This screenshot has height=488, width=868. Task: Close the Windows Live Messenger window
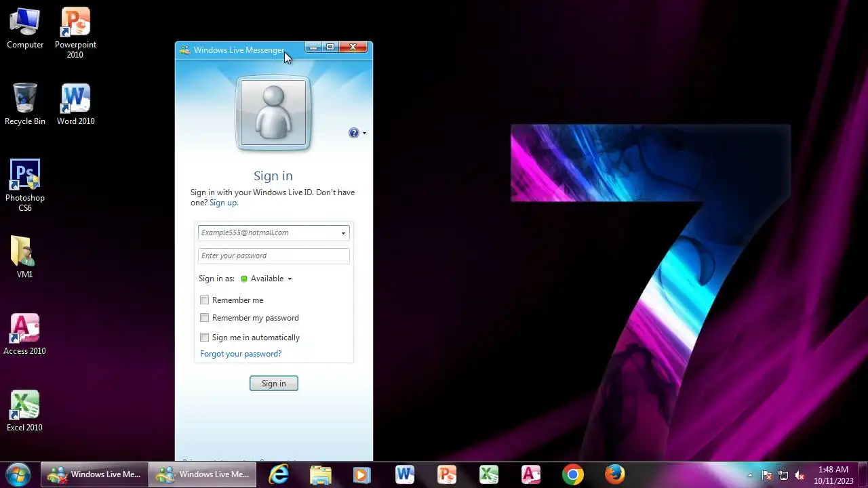[x=353, y=47]
